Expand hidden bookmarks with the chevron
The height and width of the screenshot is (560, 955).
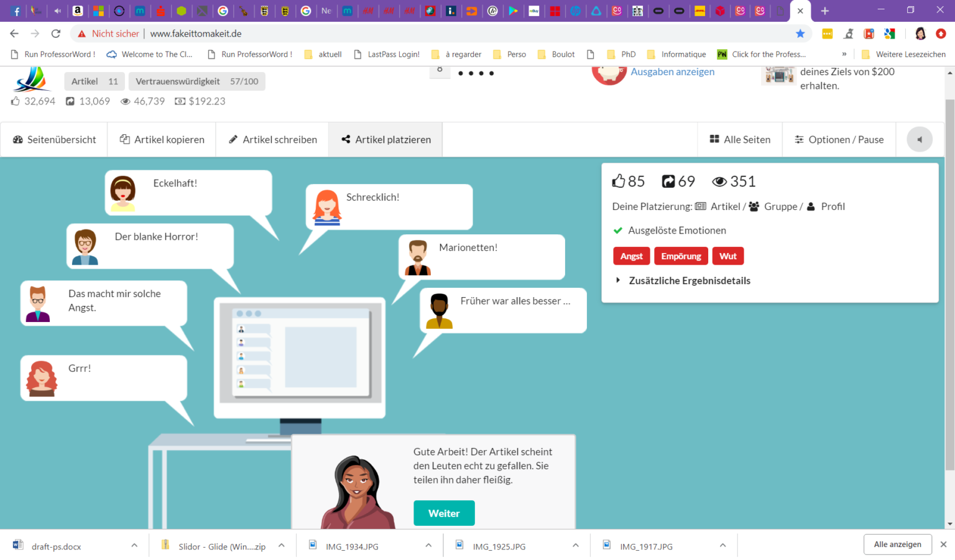point(844,55)
